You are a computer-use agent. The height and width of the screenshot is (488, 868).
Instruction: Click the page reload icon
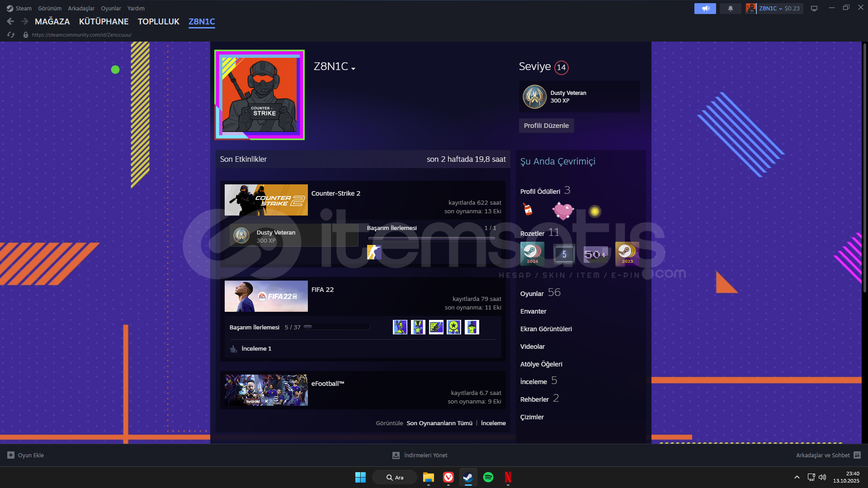[x=11, y=35]
